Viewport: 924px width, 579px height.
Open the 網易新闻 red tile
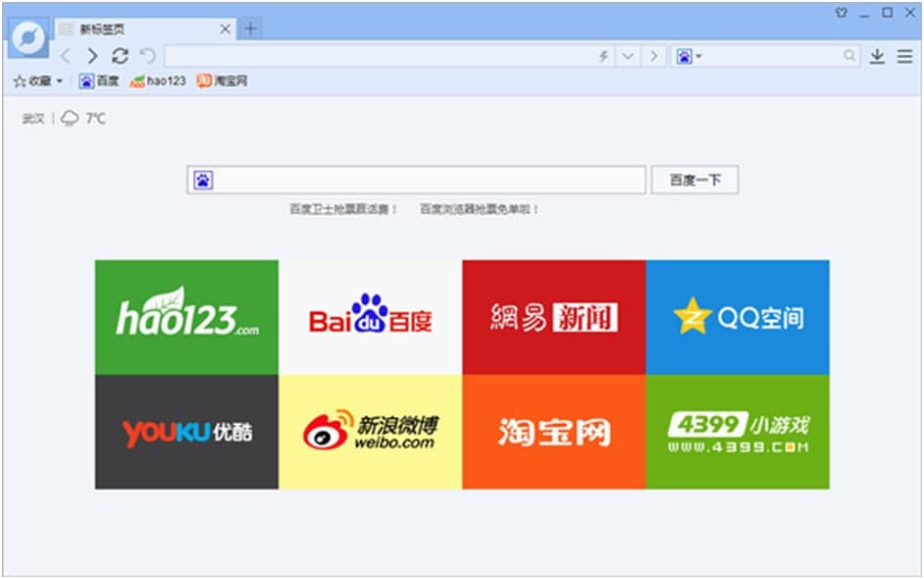pos(554,317)
